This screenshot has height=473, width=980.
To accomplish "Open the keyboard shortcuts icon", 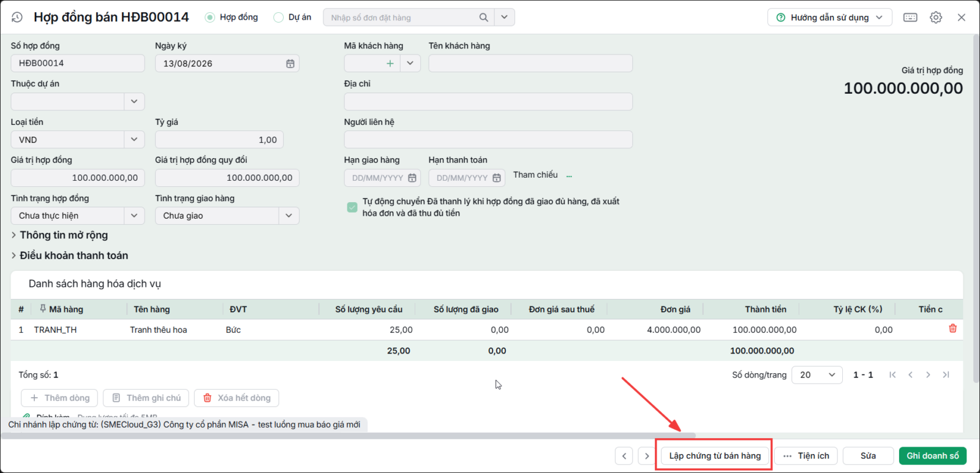I will [910, 17].
